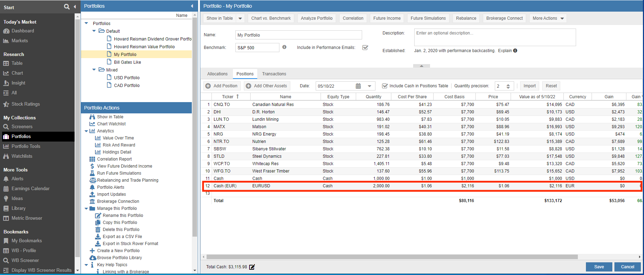Click the benchmark info icon
Screen dimensions: 644x275
284,47
